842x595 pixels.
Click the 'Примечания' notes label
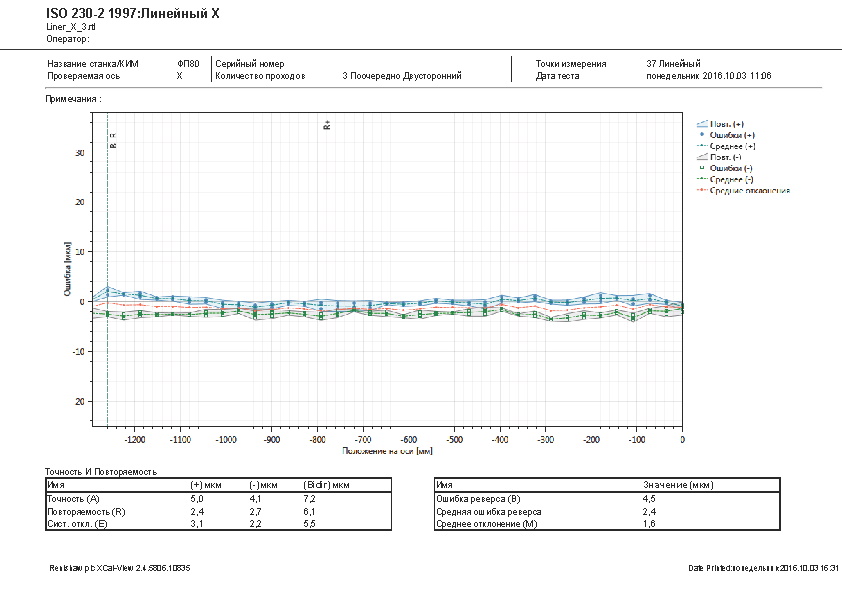72,100
